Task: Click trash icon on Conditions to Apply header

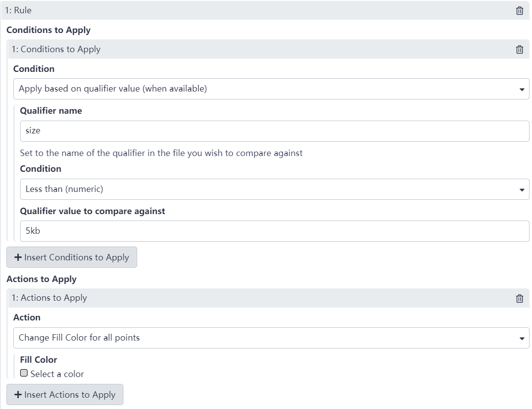Action: [519, 49]
